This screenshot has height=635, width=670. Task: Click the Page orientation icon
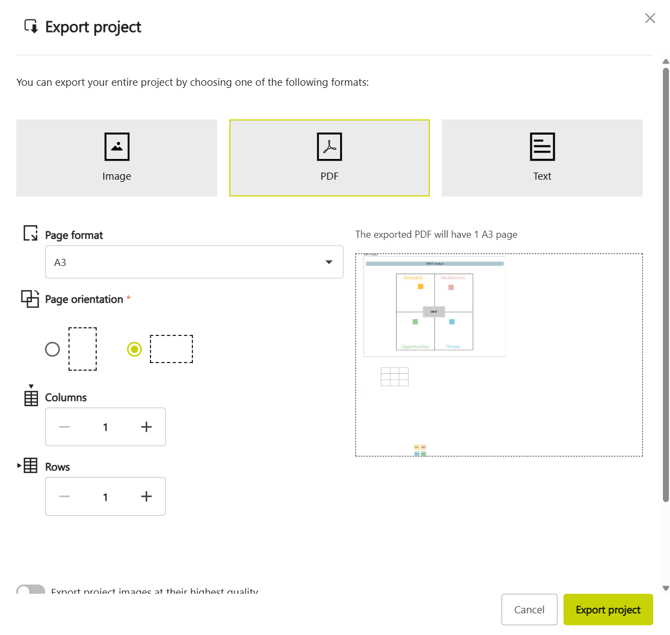pyautogui.click(x=30, y=299)
